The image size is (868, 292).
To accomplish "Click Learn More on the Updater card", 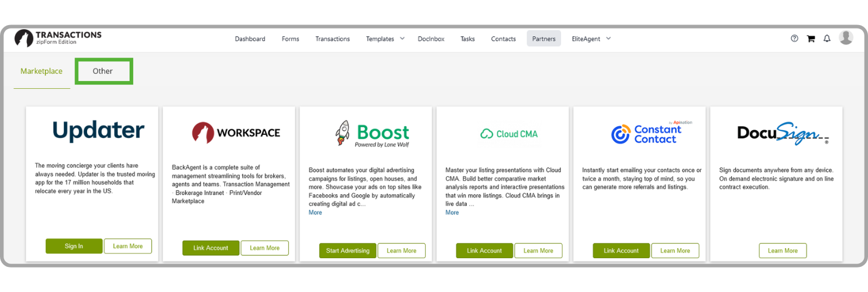I will 128,246.
